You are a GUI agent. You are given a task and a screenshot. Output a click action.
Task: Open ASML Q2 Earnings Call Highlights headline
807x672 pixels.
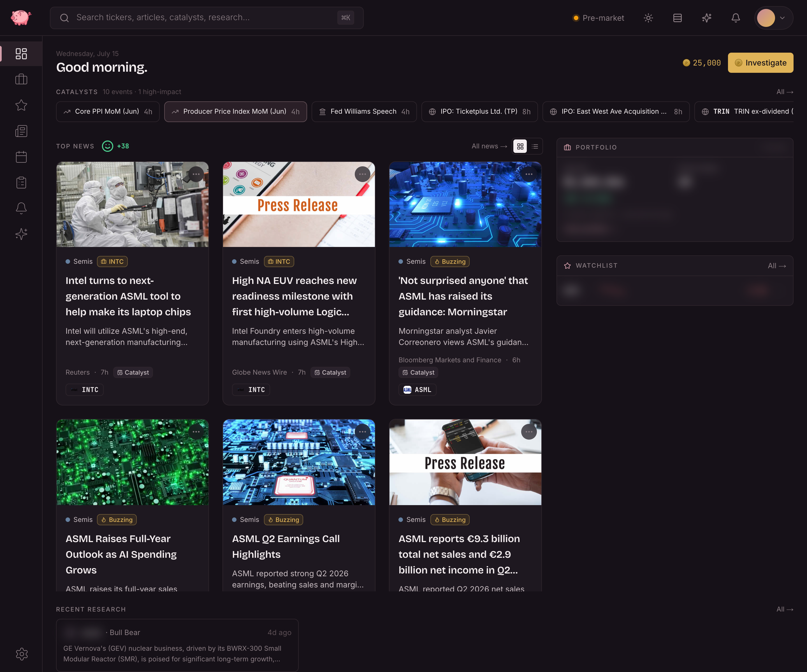tap(286, 547)
